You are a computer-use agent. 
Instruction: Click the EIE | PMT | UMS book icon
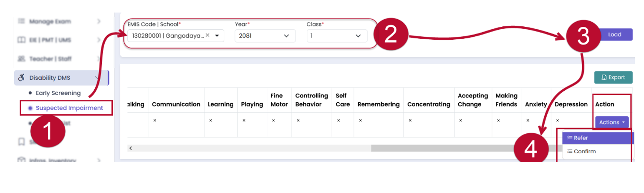[21, 40]
